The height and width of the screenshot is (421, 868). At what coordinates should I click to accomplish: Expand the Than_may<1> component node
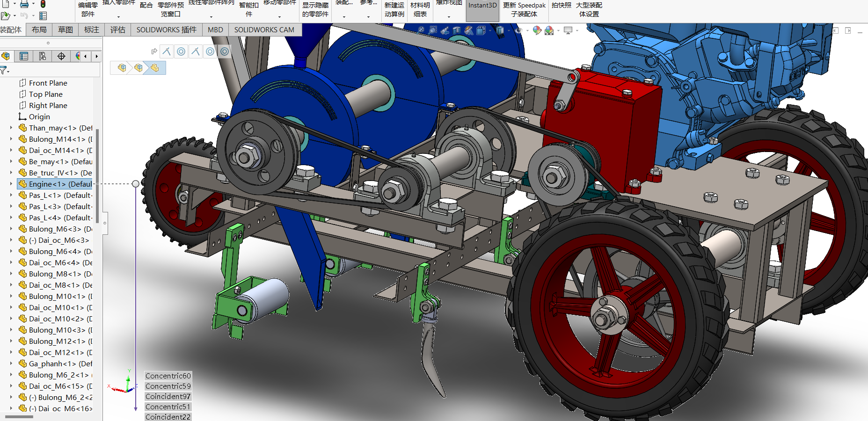coord(11,128)
